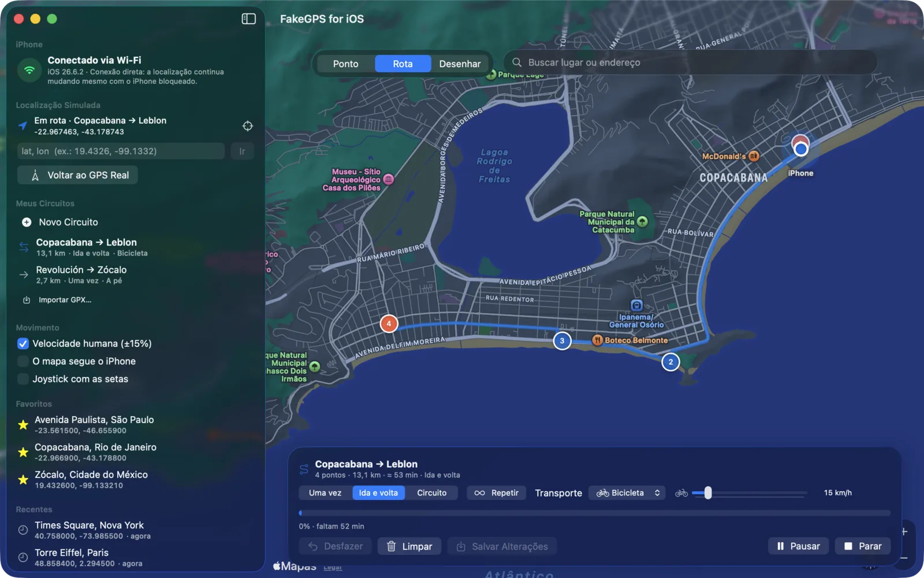924x578 pixels.
Task: Click Voltar ao GPS Real button
Action: click(x=78, y=175)
